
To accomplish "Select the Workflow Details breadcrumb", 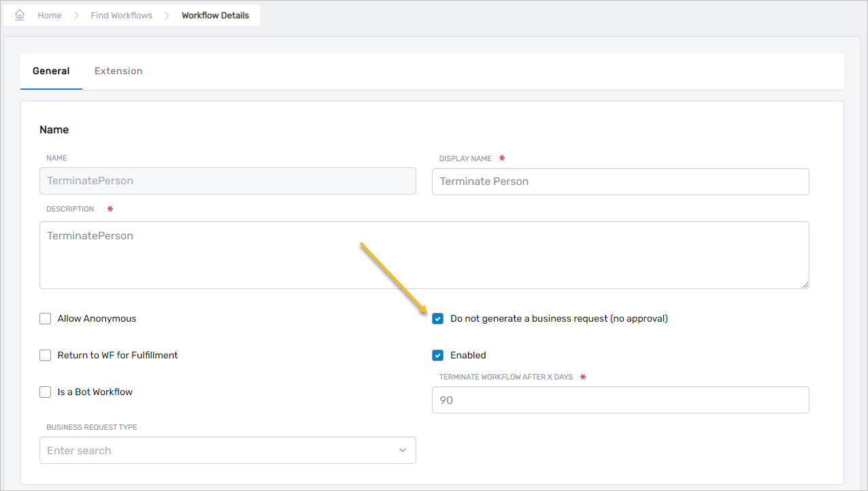I will pos(215,15).
